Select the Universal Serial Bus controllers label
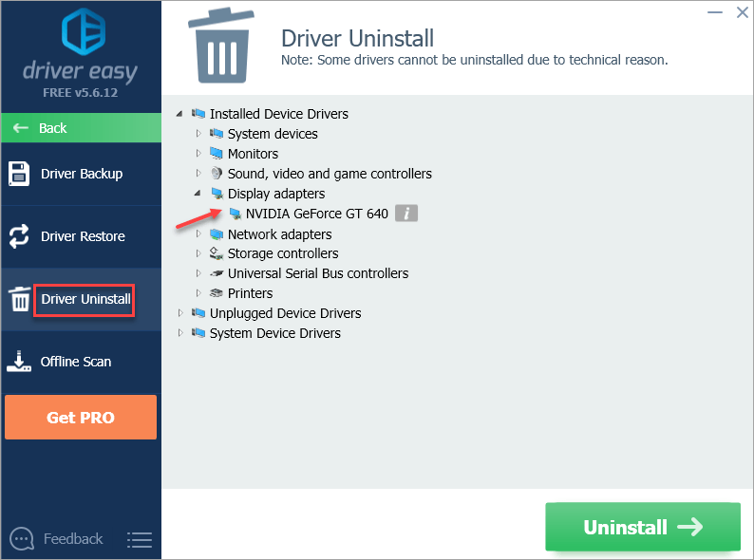Viewport: 754px width, 560px height. click(318, 273)
